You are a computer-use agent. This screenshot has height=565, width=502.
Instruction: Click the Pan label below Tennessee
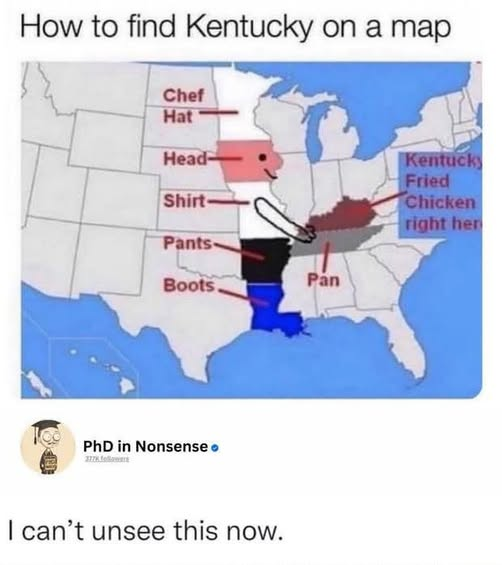323,280
